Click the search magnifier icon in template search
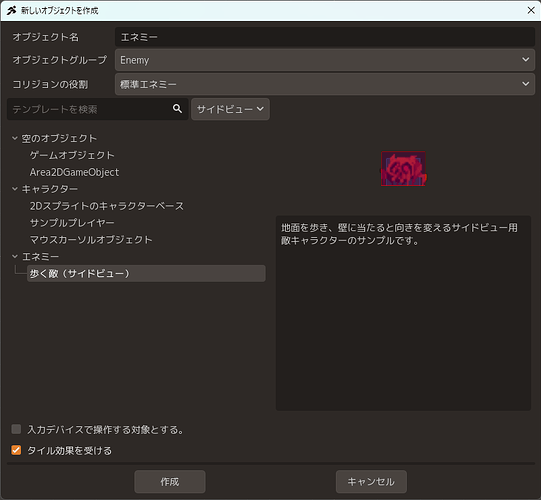541x500 pixels. tap(177, 109)
